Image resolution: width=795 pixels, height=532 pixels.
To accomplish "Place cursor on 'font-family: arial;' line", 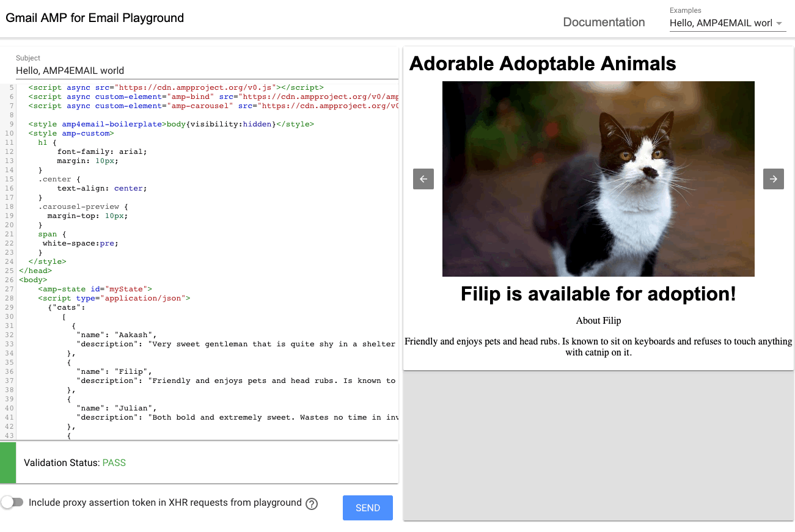I will click(x=102, y=151).
